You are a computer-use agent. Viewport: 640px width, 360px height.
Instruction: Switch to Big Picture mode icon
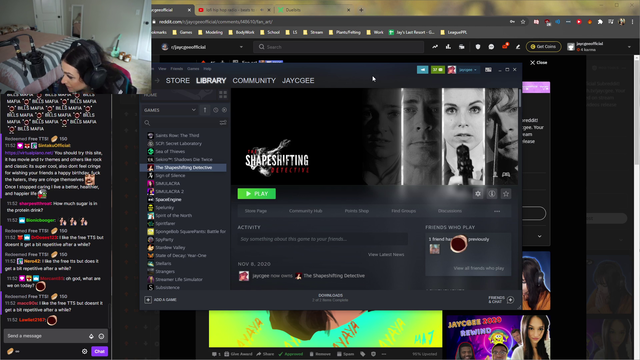(488, 70)
